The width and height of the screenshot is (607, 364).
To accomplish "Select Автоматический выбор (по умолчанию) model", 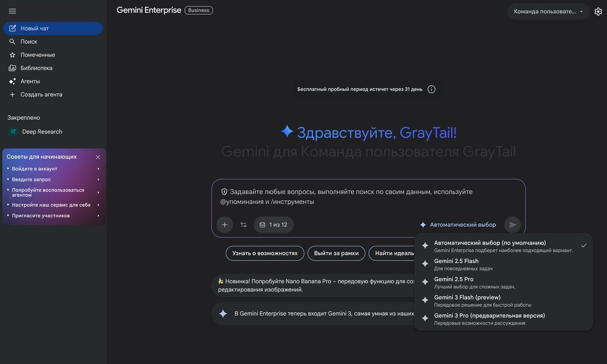I will [x=503, y=246].
